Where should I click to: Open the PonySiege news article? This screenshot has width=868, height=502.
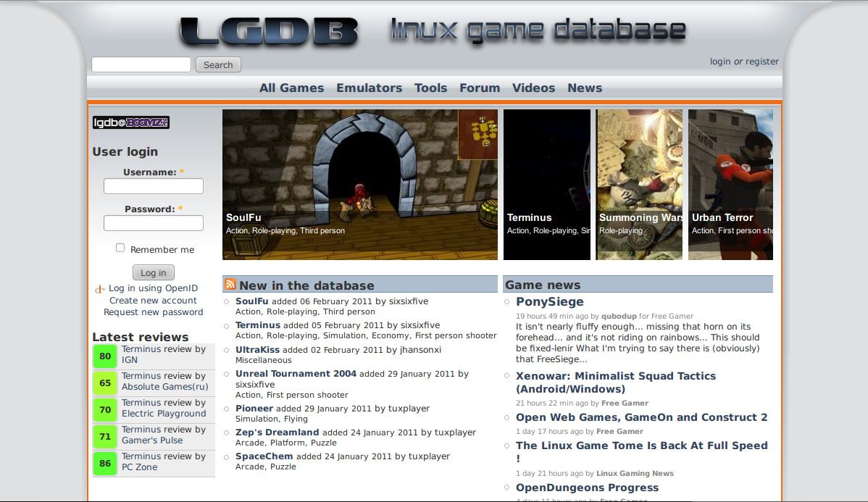548,301
